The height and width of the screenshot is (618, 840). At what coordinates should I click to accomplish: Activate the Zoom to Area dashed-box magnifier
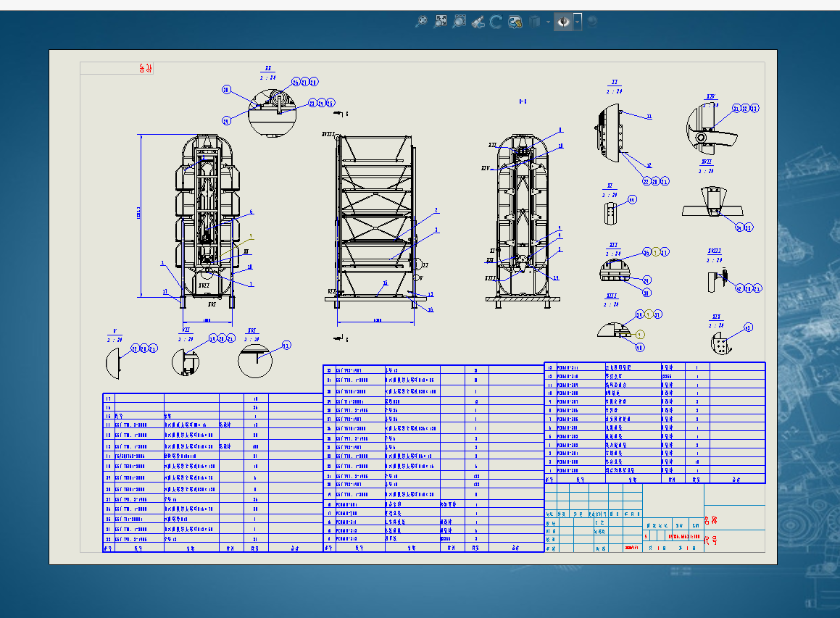tap(459, 22)
